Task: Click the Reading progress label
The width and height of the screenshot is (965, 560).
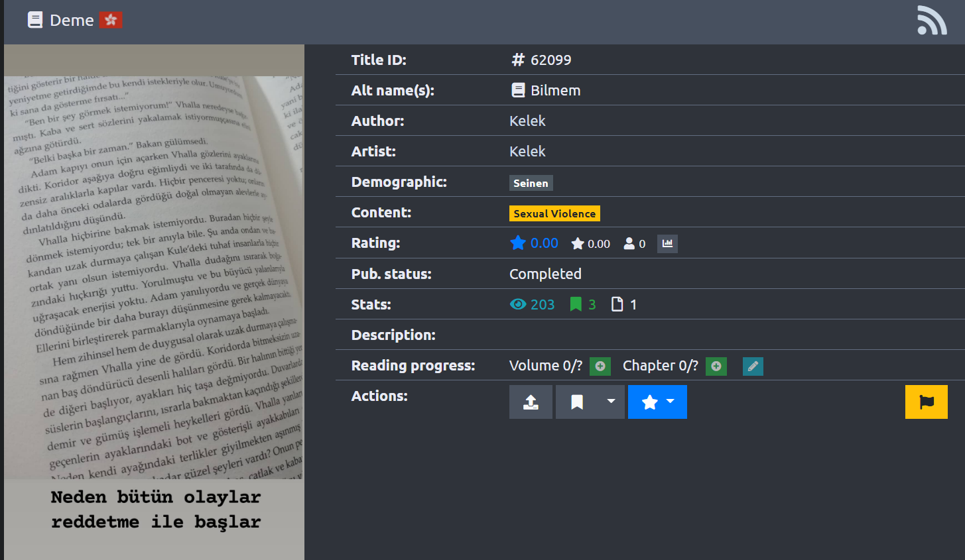Action: pyautogui.click(x=413, y=365)
